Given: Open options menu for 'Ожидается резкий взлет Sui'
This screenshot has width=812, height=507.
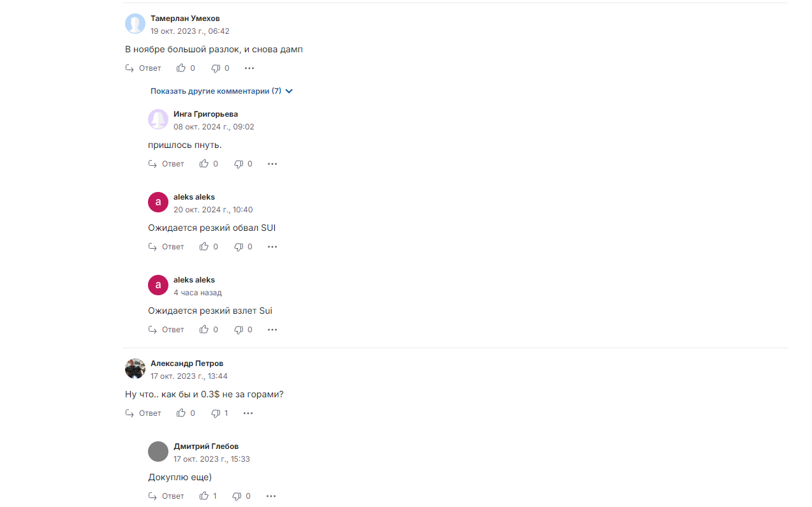Looking at the screenshot, I should [x=272, y=330].
